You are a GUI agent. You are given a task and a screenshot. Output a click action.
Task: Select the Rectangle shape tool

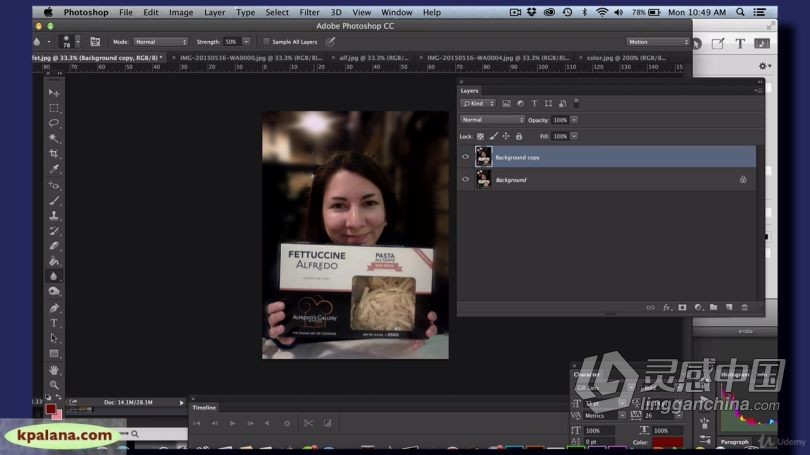54,354
